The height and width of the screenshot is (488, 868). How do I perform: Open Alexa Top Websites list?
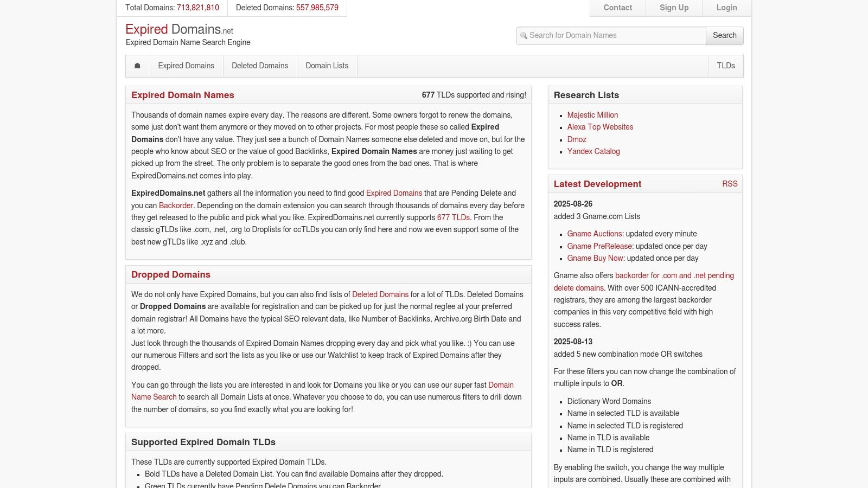[600, 127]
